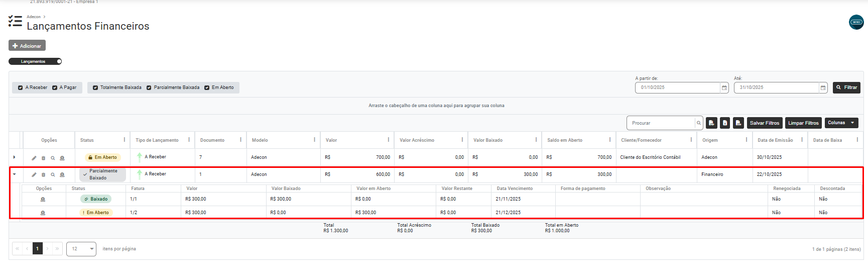Open the calendar for the 'A partir de' date
Image resolution: width=868 pixels, height=279 pixels.
[x=724, y=88]
